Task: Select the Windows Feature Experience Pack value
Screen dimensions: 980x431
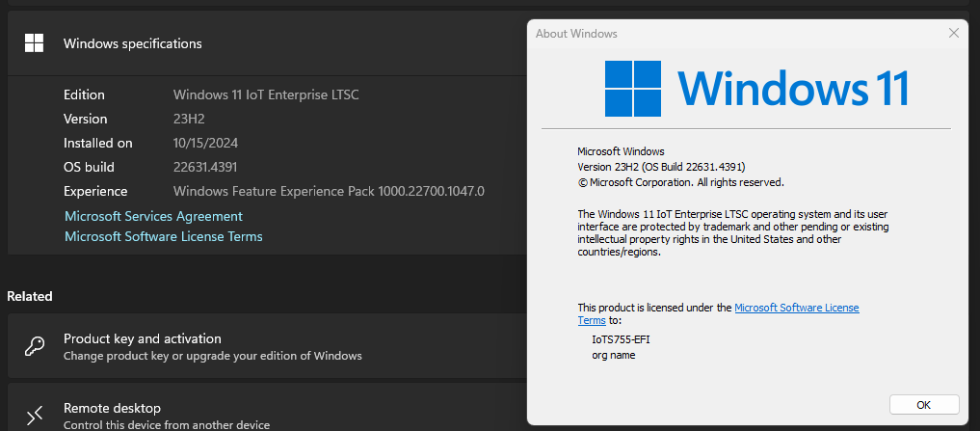Action: click(329, 192)
